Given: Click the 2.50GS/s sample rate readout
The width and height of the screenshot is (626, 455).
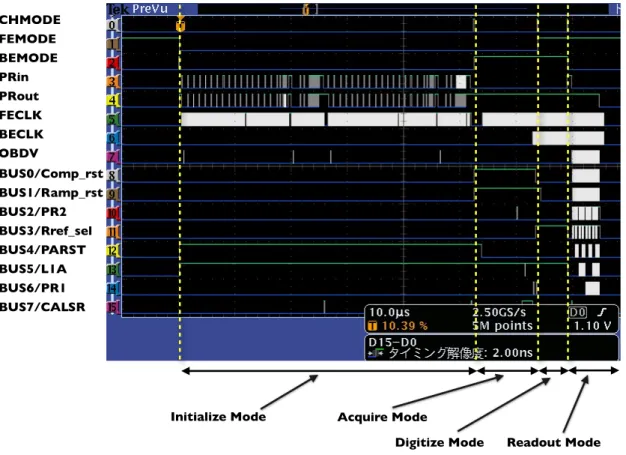Looking at the screenshot, I should click(499, 313).
